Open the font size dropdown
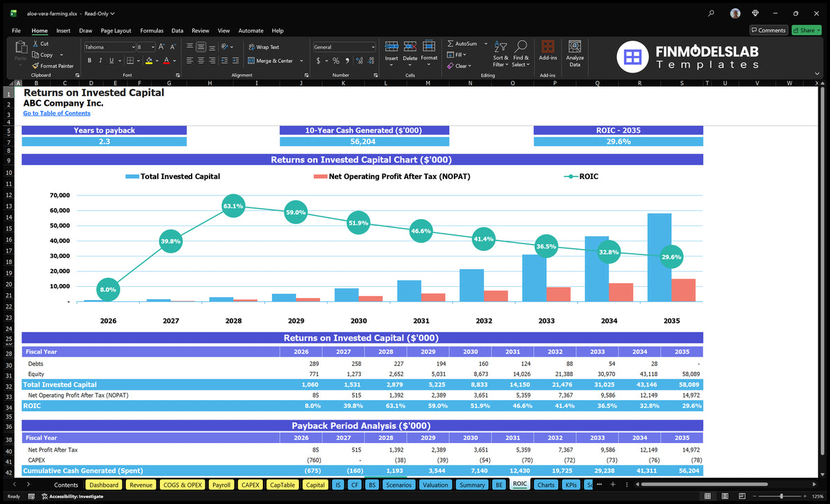 click(152, 47)
